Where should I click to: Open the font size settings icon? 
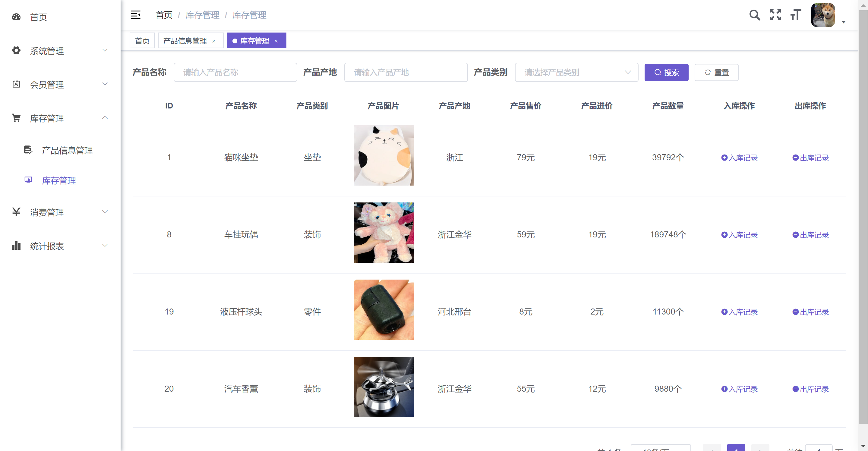click(796, 15)
